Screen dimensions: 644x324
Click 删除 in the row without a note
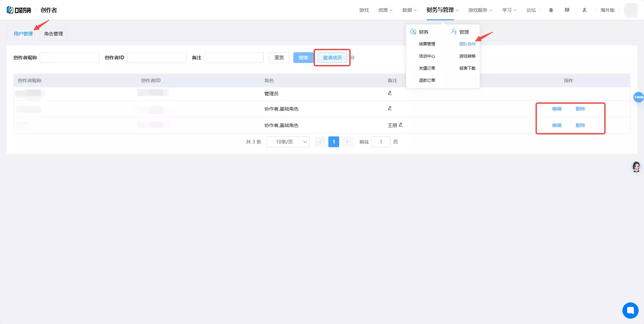(x=580, y=109)
